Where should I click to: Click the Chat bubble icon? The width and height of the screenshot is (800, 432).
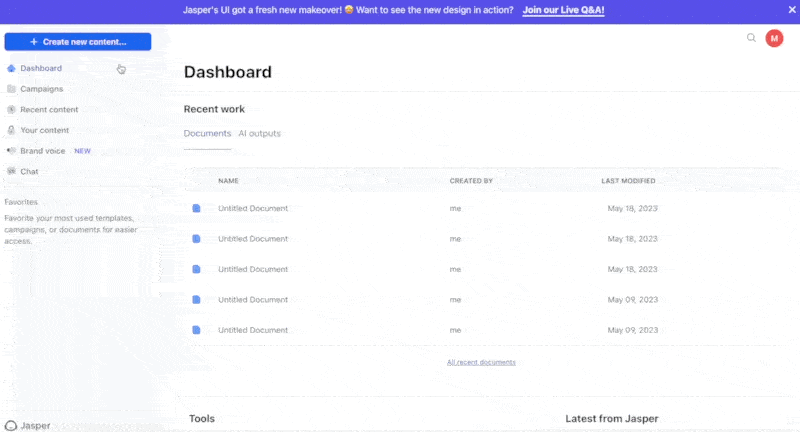[x=11, y=171]
